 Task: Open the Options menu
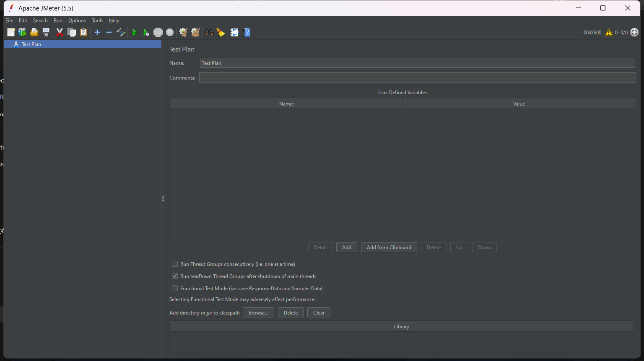(x=77, y=21)
